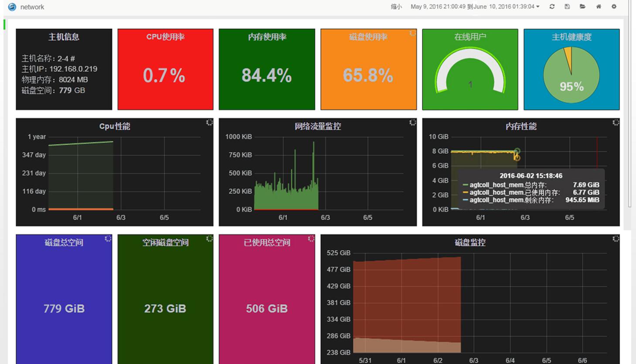Click the 磁盘监控 panel title
The height and width of the screenshot is (364, 636).
(470, 242)
